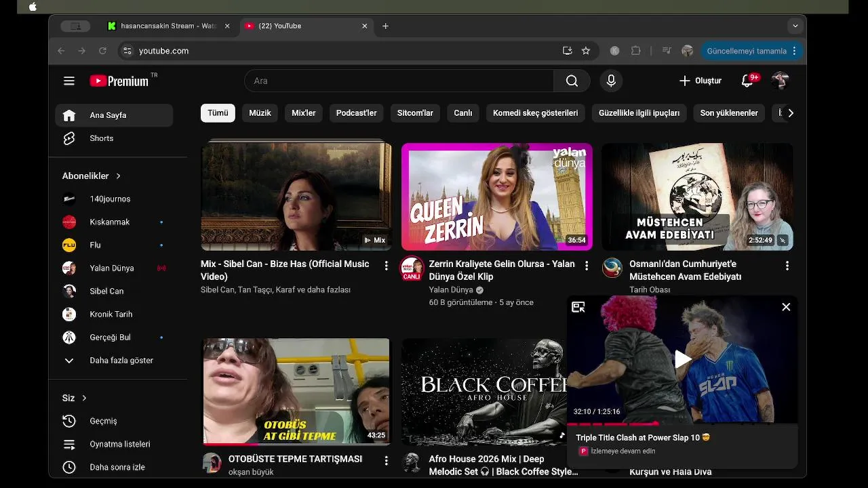This screenshot has width=868, height=488.
Task: Open Shorts from the sidebar
Action: (x=114, y=138)
